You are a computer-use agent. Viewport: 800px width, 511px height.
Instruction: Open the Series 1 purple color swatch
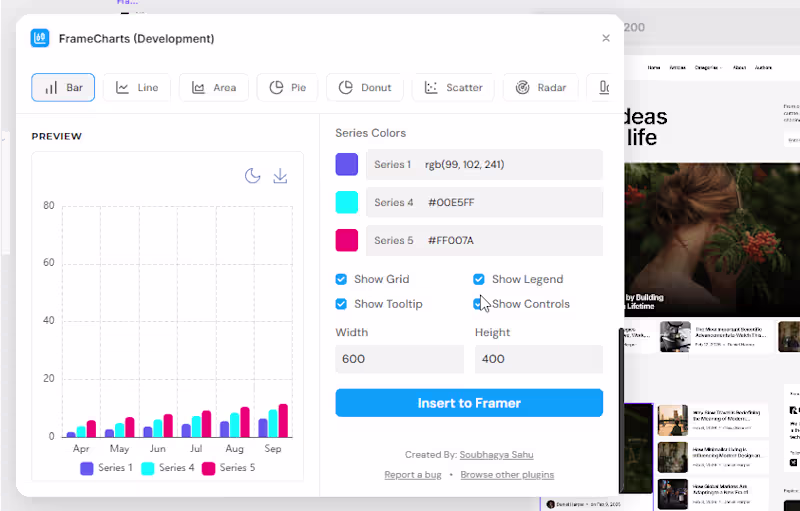pyautogui.click(x=346, y=164)
